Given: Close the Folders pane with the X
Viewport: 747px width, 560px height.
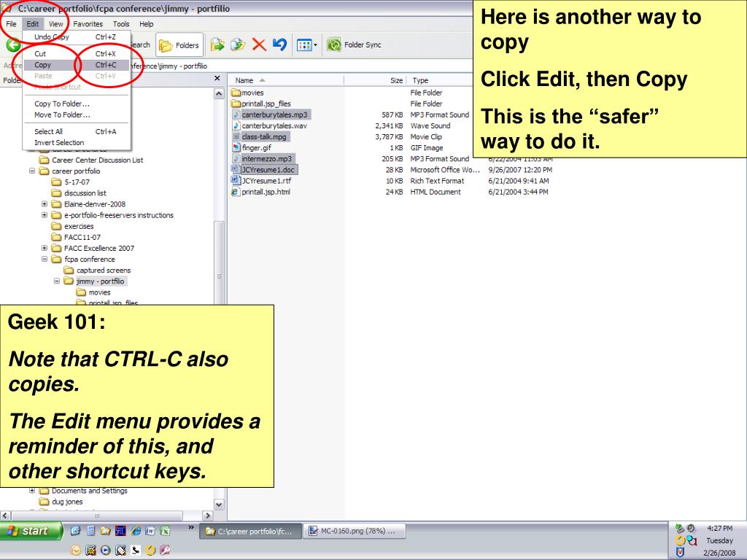Looking at the screenshot, I should (x=217, y=79).
